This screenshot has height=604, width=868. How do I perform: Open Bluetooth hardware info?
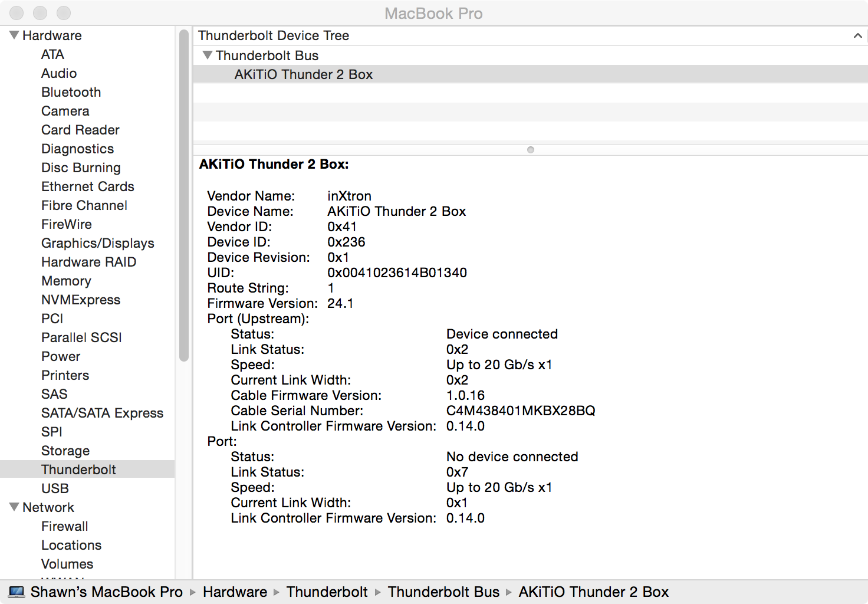point(71,92)
